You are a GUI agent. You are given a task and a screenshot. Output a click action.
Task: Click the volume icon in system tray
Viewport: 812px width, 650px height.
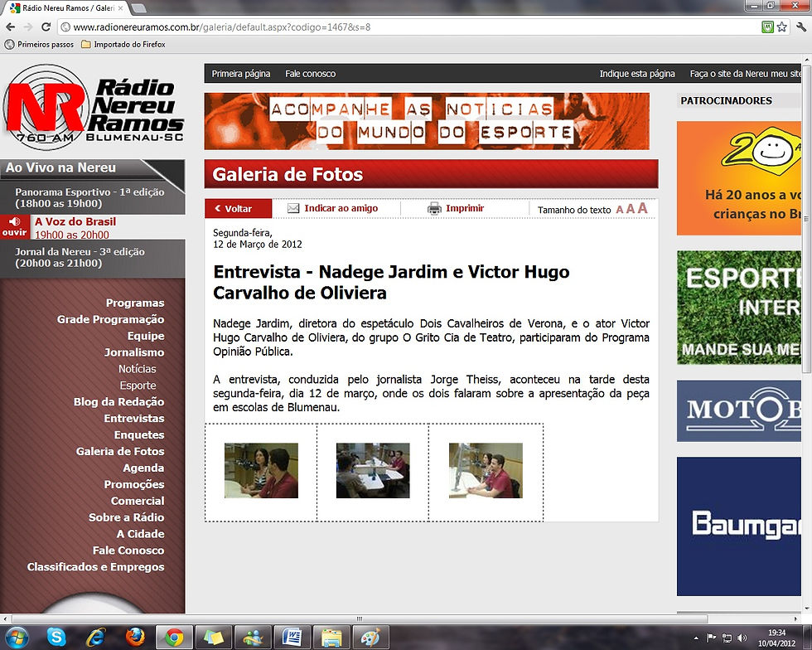point(742,638)
